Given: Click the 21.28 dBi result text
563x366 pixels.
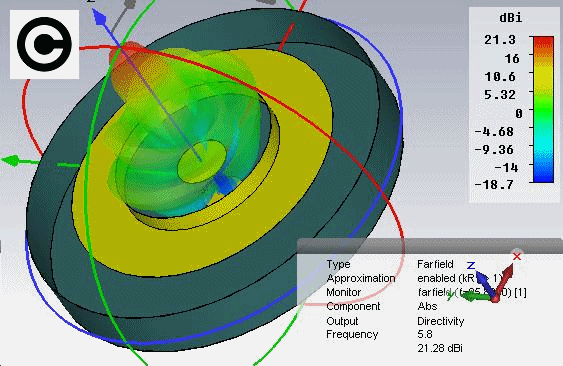Looking at the screenshot, I should [x=440, y=348].
